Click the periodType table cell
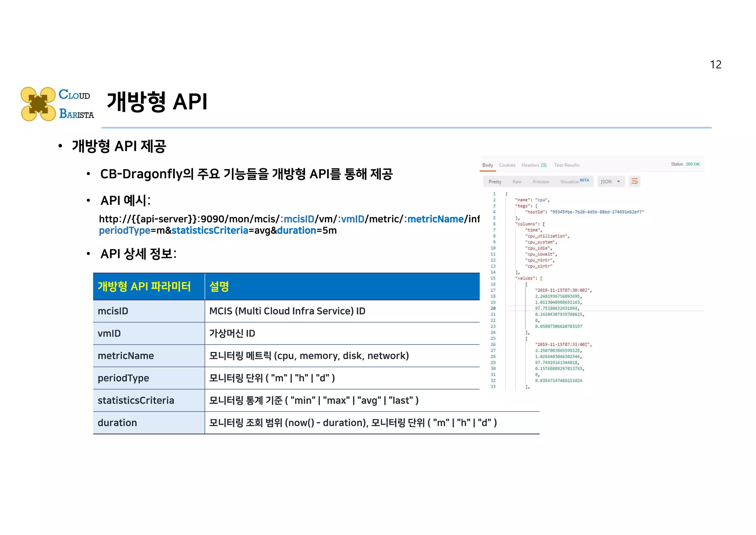Screen dimensions: 756x535 point(149,378)
